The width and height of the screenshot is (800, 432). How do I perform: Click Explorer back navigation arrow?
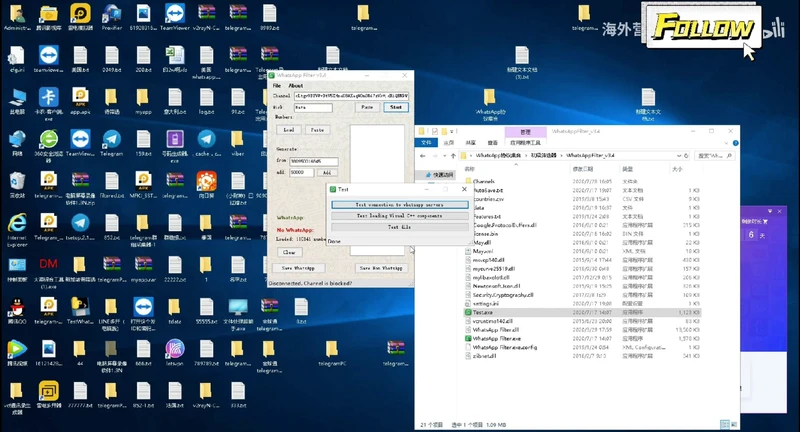pos(423,156)
